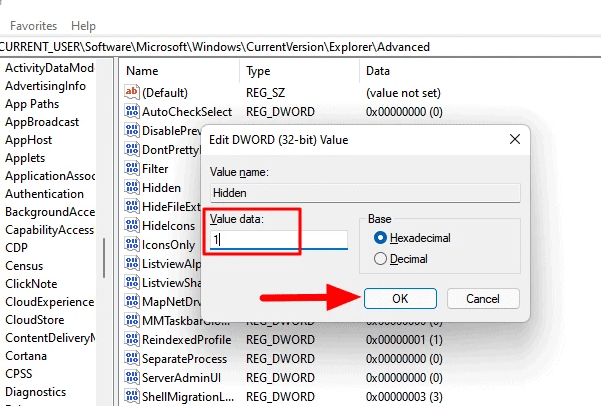The width and height of the screenshot is (601, 406).
Task: Select the Decimal base option
Action: 380,259
